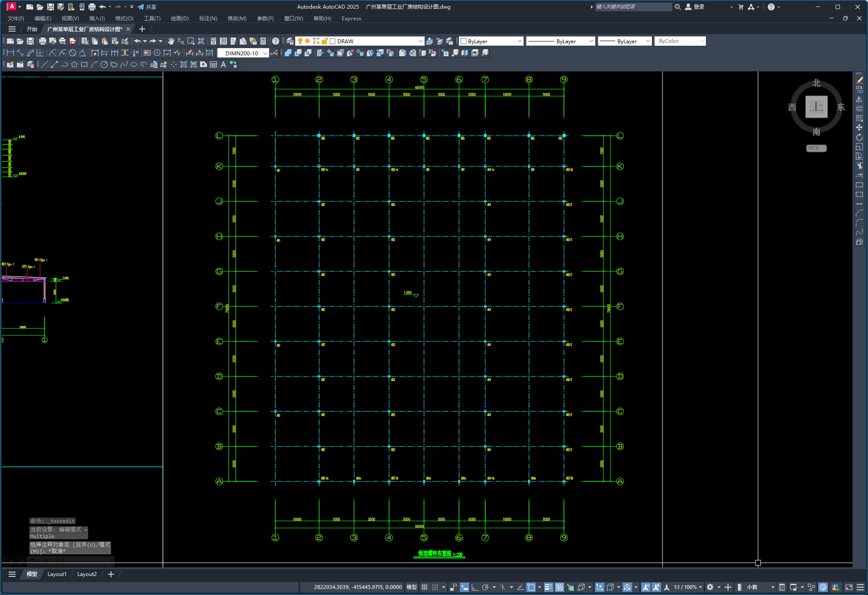
Task: Toggle ortho mode in status bar
Action: (474, 587)
